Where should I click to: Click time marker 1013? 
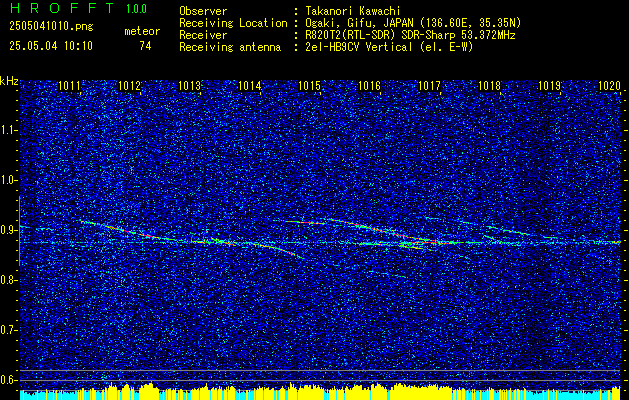coord(189,85)
